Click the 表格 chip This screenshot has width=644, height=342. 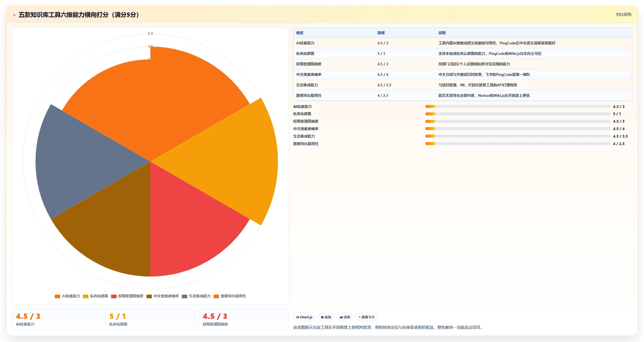(x=326, y=317)
